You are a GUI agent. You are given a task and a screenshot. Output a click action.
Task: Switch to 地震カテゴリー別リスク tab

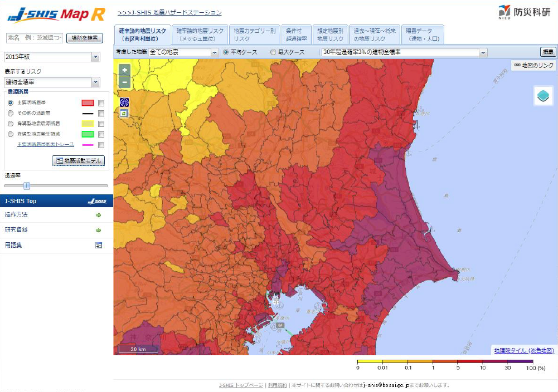click(x=254, y=35)
